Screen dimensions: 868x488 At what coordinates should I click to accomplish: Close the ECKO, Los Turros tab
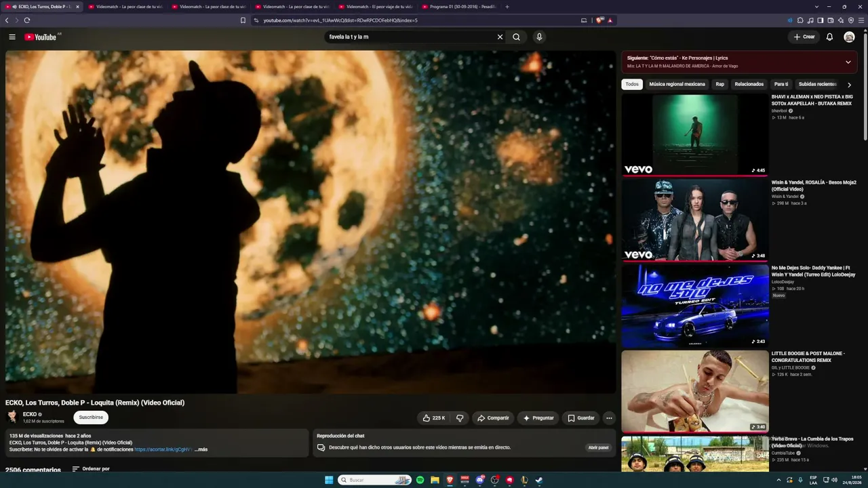coord(77,7)
